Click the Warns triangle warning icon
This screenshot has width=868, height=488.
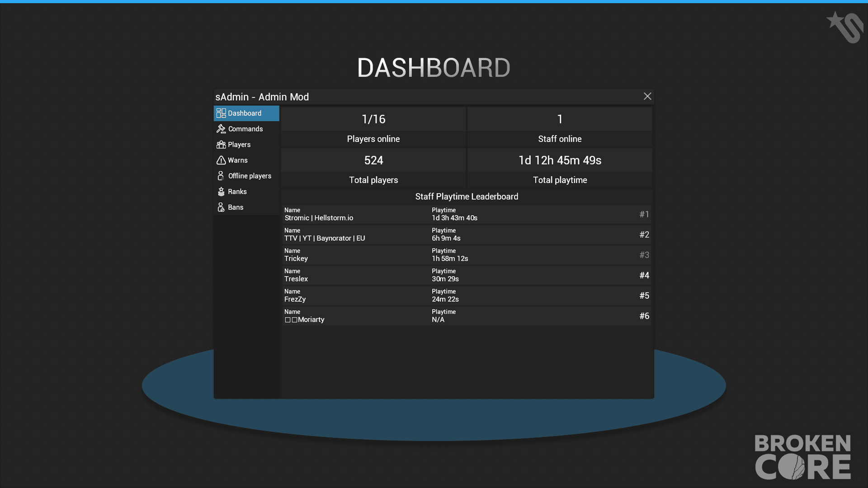pyautogui.click(x=221, y=160)
